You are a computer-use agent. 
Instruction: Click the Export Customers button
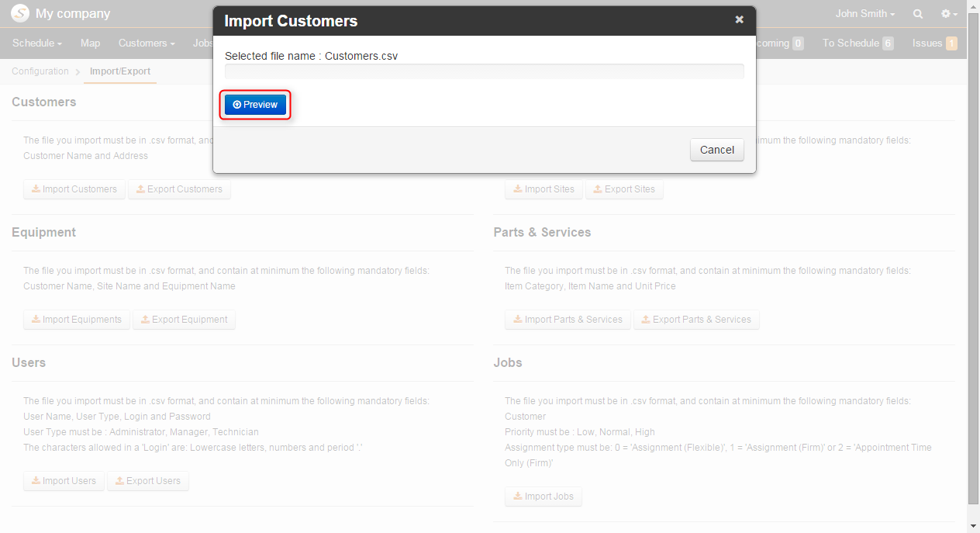point(179,189)
